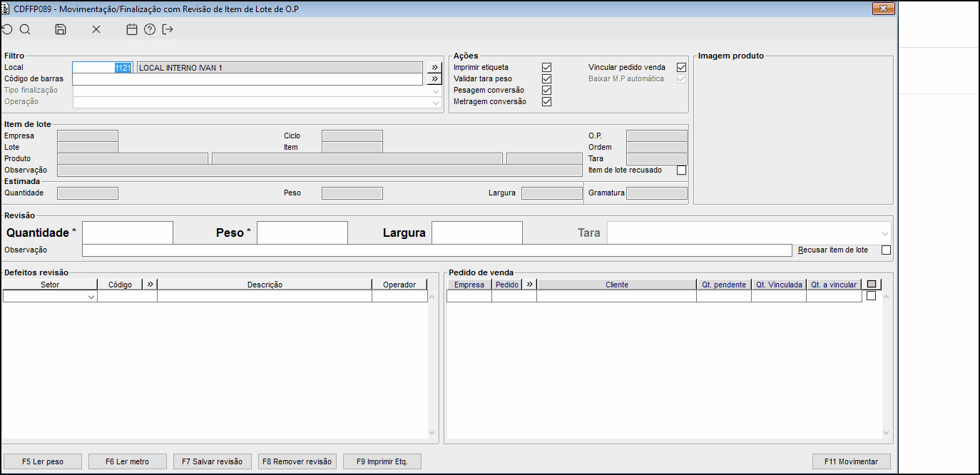Viewport: 980px width, 475px height.
Task: Click F11 Movimentar button
Action: 852,461
